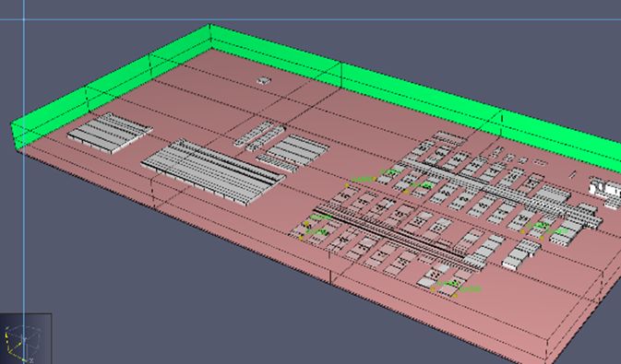Click the green label at cluster's top-left corner
621x364 pixels.
pyautogui.click(x=364, y=179)
